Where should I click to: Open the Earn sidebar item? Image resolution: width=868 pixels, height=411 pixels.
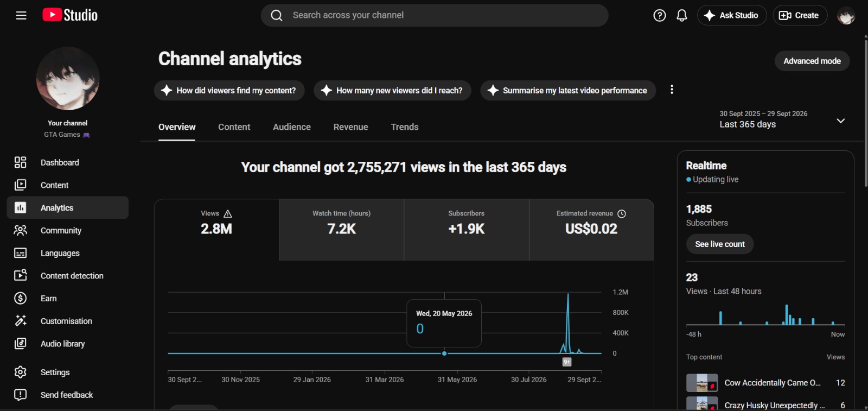coord(68,298)
